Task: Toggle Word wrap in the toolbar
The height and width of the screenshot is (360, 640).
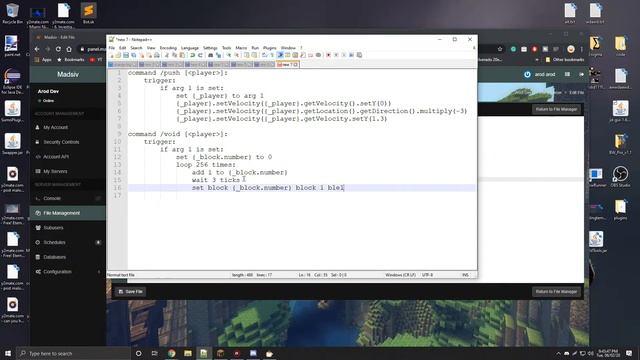Action: pyautogui.click(x=264, y=55)
